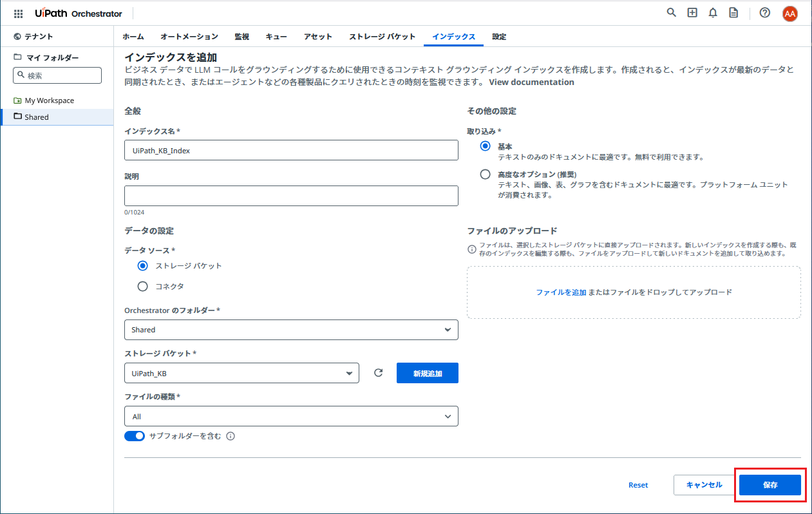812x514 pixels.
Task: Click the 保存 button
Action: coord(770,485)
